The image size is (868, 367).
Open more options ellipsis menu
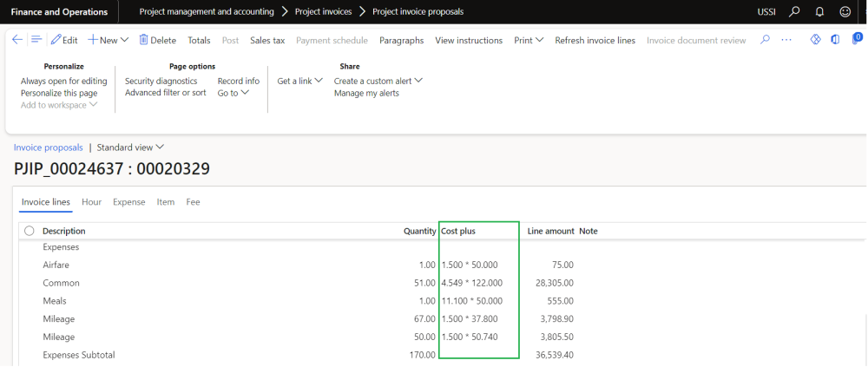coord(786,40)
